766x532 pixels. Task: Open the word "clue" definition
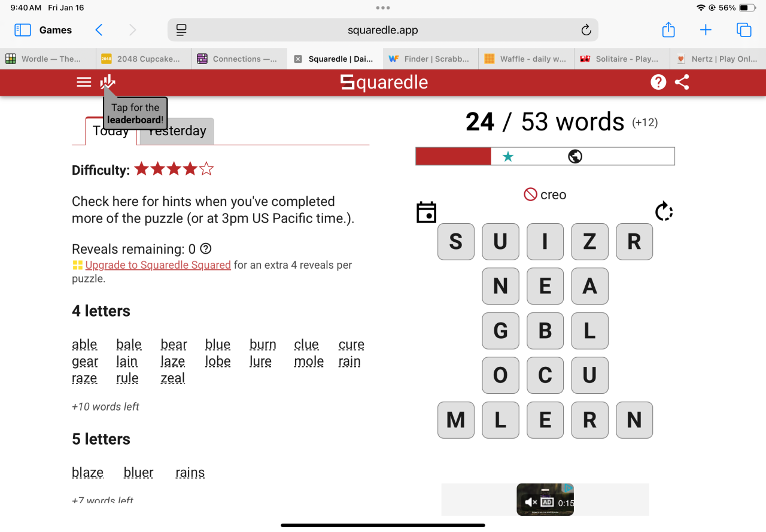306,345
